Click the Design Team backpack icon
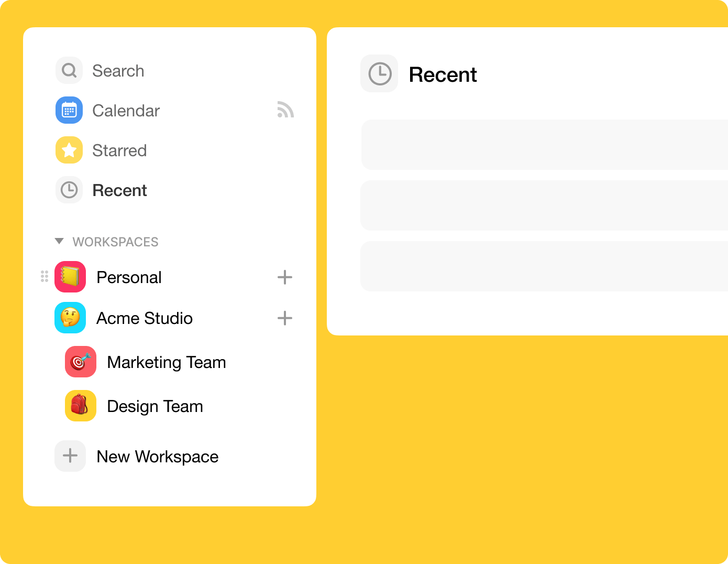The width and height of the screenshot is (728, 564). [81, 406]
